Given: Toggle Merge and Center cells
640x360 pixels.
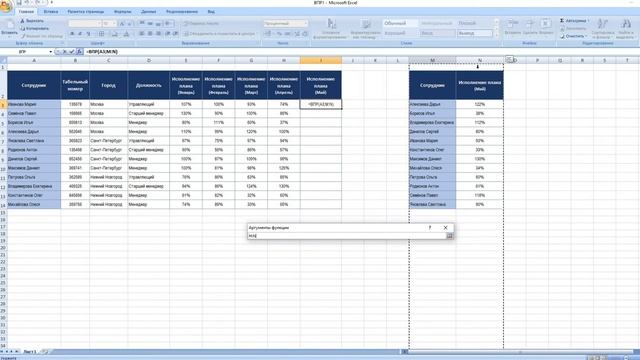Looking at the screenshot, I should 220,34.
